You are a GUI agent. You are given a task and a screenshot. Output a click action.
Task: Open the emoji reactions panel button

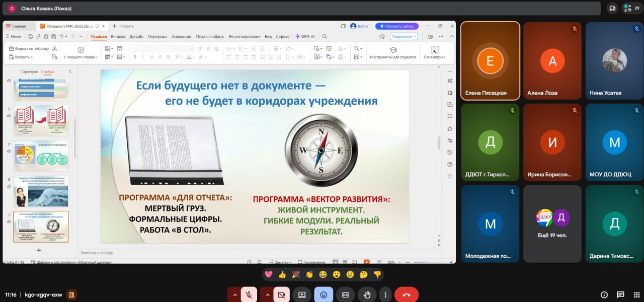tap(323, 295)
